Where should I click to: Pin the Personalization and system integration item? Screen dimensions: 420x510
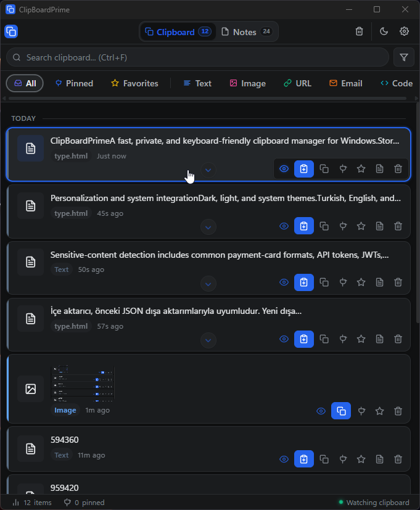(343, 226)
